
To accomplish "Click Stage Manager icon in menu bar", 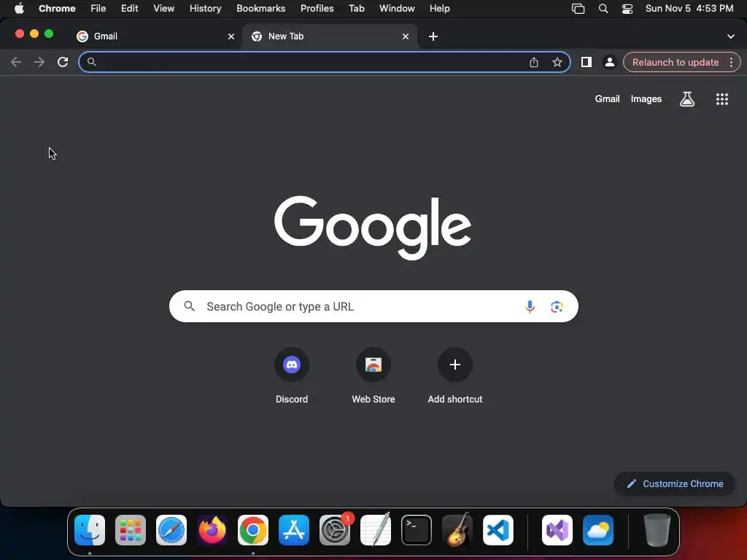I will (x=578, y=9).
